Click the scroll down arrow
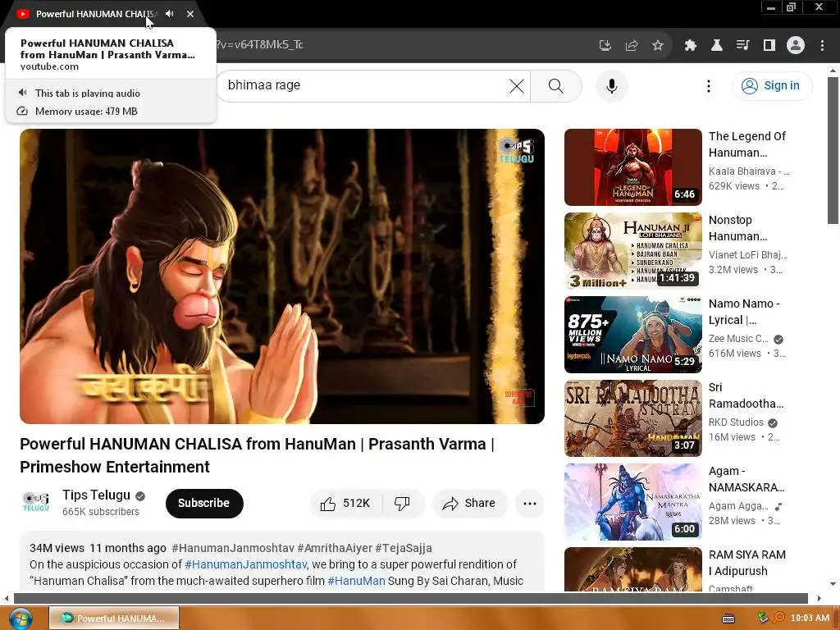The width and height of the screenshot is (840, 630). pyautogui.click(x=833, y=584)
